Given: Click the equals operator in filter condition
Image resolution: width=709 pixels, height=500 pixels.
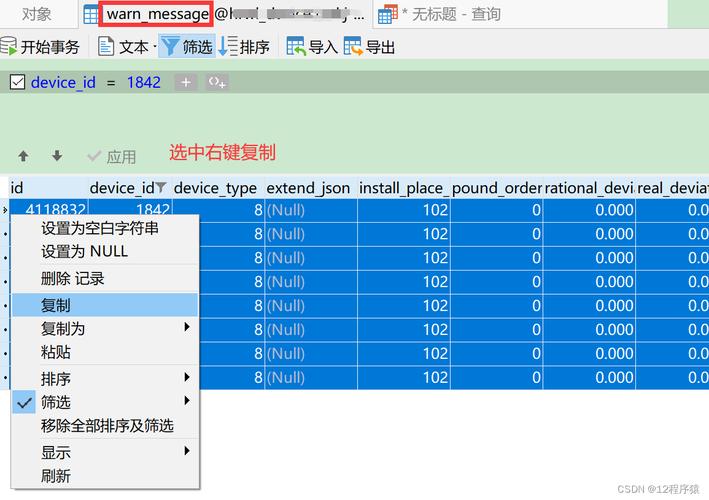Looking at the screenshot, I should [x=111, y=83].
